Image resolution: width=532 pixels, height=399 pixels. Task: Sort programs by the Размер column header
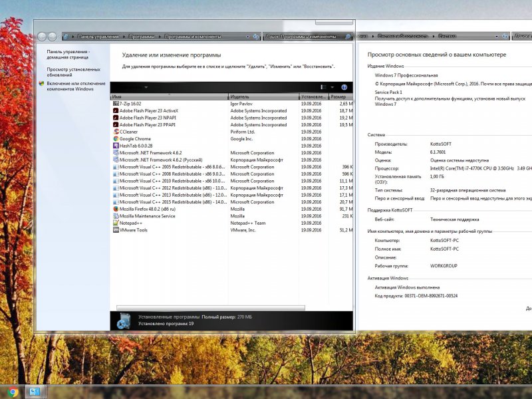tap(340, 96)
